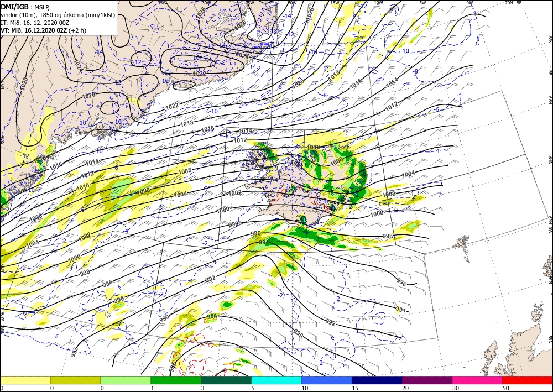Click the legend value label '5'
The image size is (553, 392).
coord(253,388)
